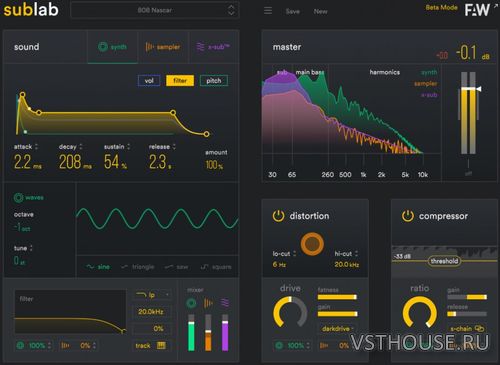The image size is (500, 365).
Task: Open the darkdrive distortion type dropdown
Action: tap(337, 328)
